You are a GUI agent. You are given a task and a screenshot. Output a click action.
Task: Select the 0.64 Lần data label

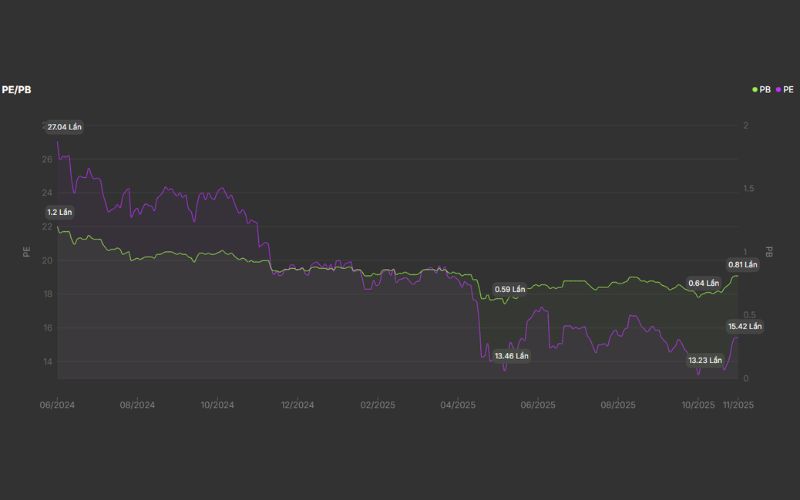(704, 283)
